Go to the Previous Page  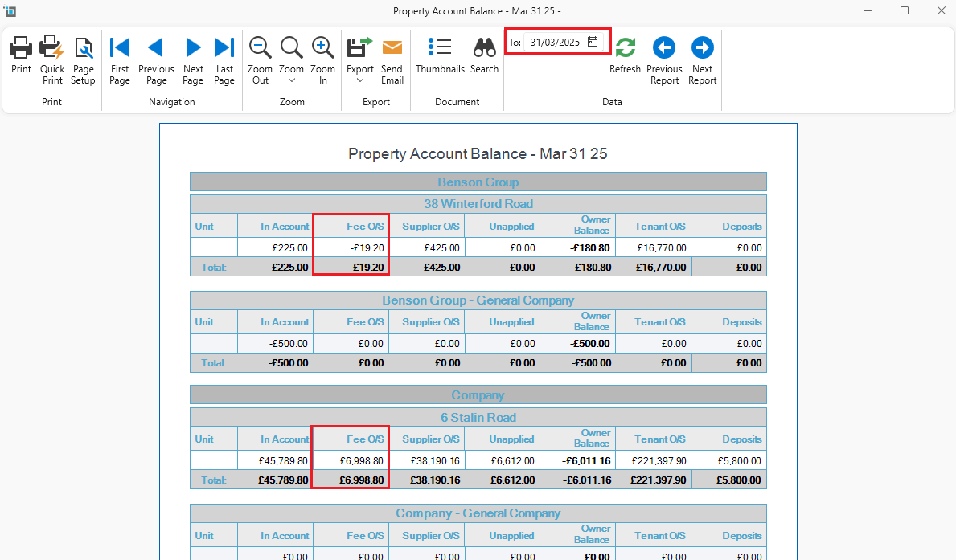point(156,48)
